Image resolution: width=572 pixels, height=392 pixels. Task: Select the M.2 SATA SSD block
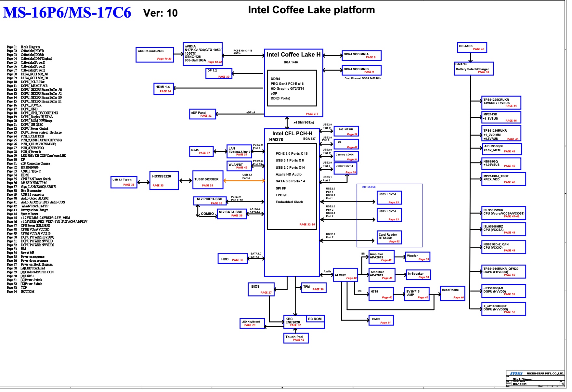pos(232,214)
